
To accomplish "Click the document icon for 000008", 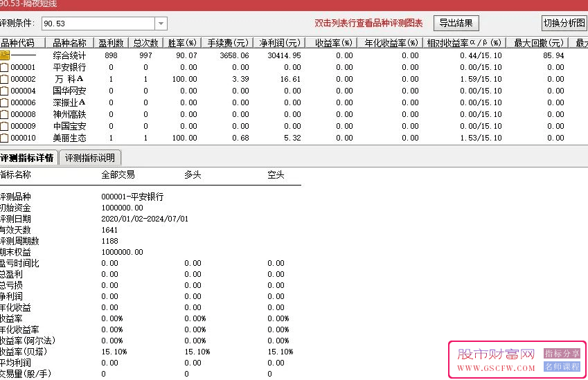I will click(x=4, y=114).
